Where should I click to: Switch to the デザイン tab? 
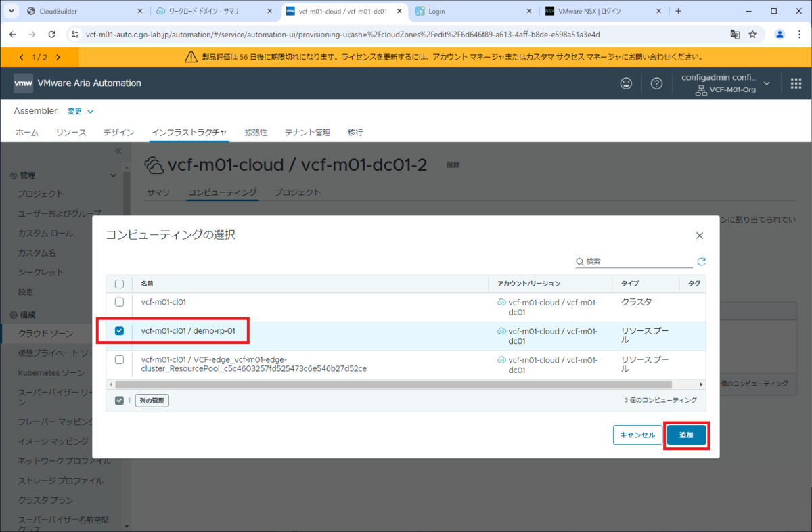[x=118, y=133]
